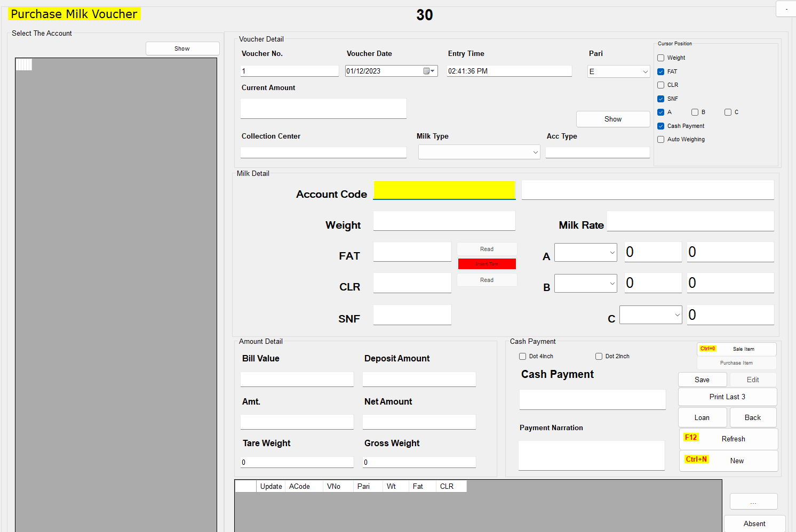Uncheck the A cursor position checkbox
Image resolution: width=796 pixels, height=532 pixels.
660,112
